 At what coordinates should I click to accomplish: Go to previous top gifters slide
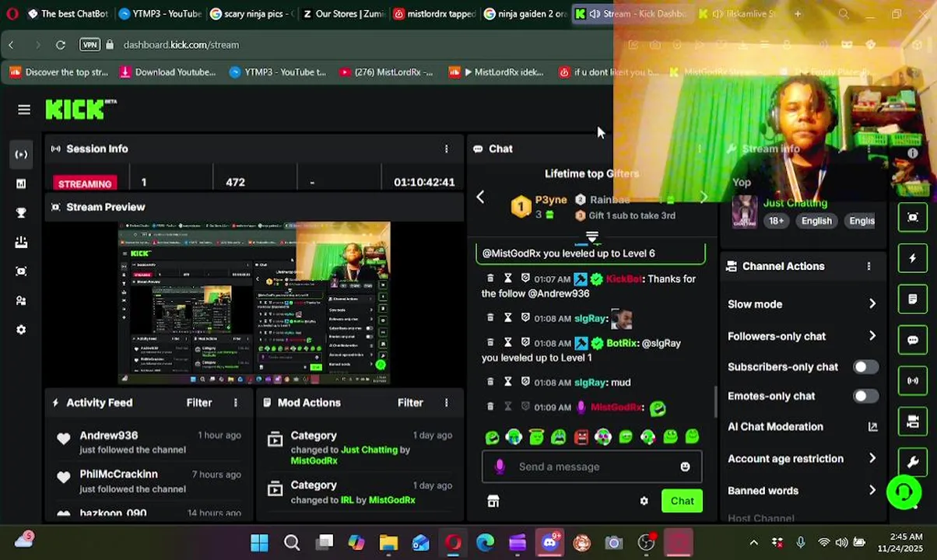tap(480, 198)
